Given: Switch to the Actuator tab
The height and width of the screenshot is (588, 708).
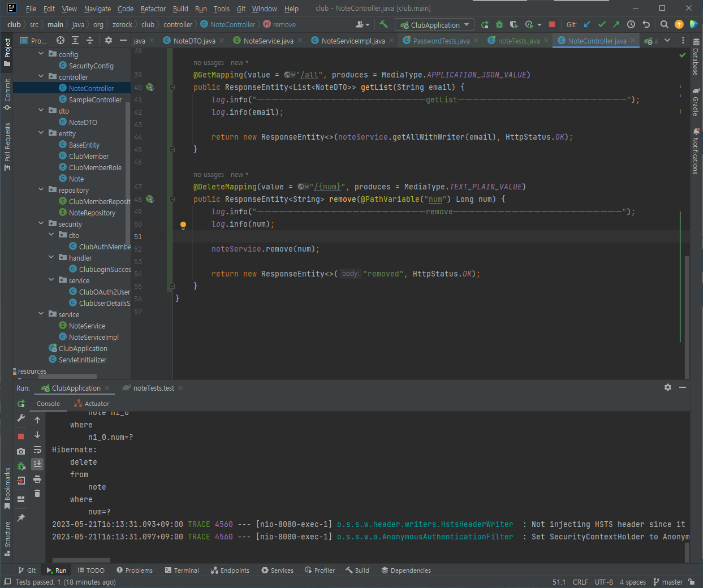Looking at the screenshot, I should pos(92,404).
